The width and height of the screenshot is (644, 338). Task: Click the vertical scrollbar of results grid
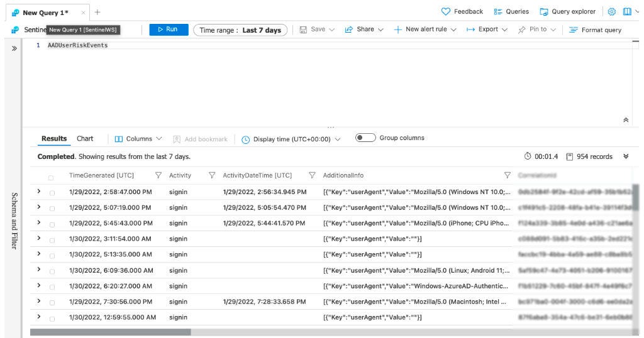636,197
